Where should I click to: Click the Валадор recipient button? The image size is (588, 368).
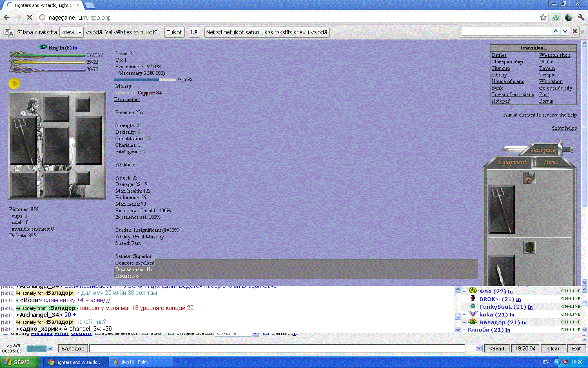click(x=73, y=348)
